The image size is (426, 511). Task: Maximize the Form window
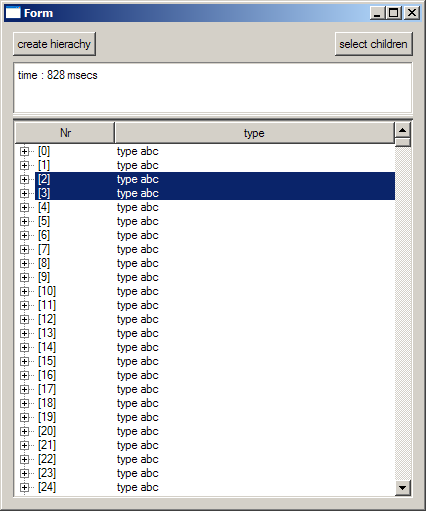pos(394,13)
